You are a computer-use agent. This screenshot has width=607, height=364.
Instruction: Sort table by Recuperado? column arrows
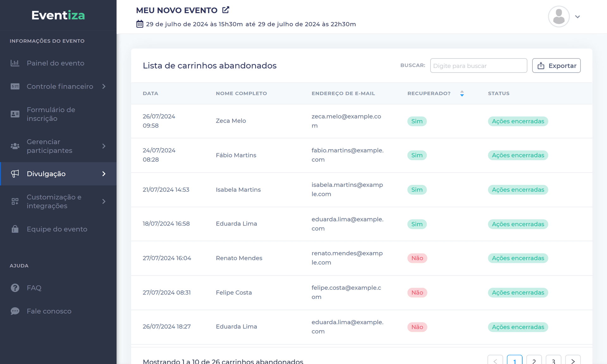pos(462,94)
